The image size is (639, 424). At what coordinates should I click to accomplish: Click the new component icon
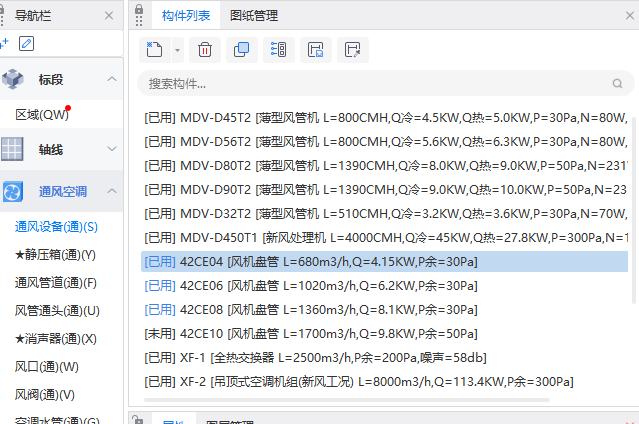[x=154, y=50]
